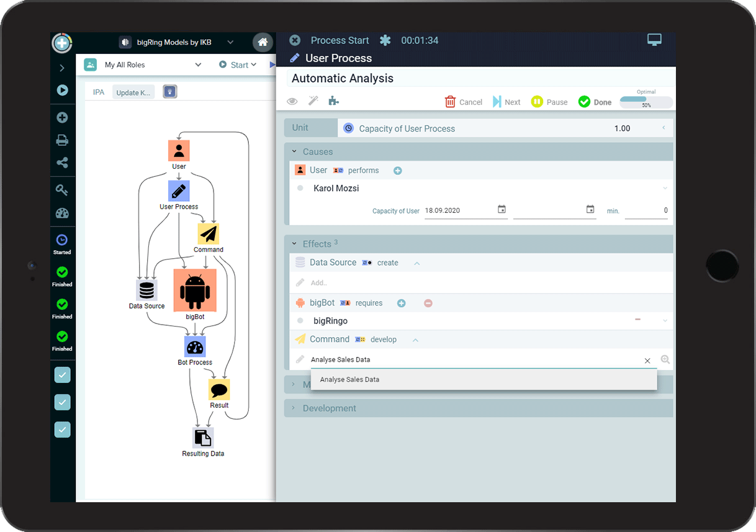
Task: Expand the Karol Mozsi row chevron
Action: pos(665,188)
